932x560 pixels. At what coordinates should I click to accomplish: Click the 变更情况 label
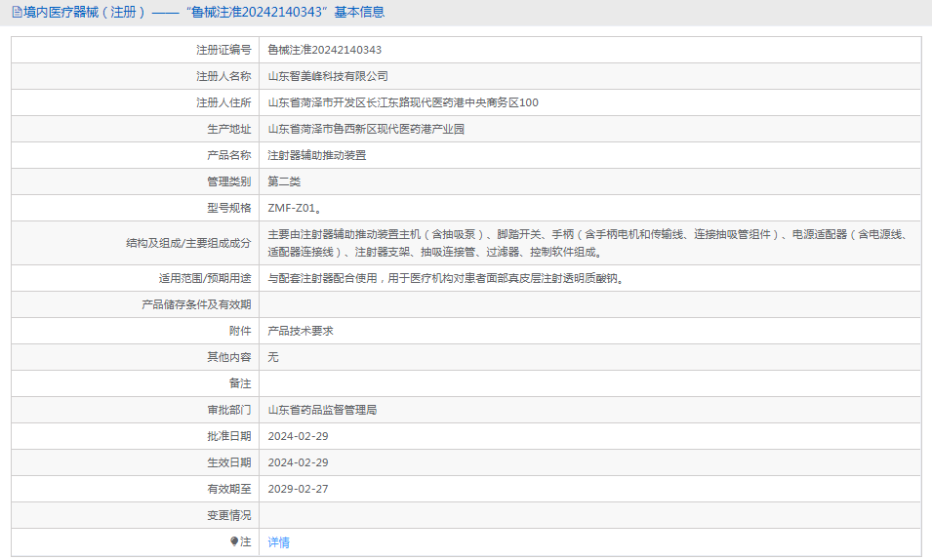tap(228, 515)
